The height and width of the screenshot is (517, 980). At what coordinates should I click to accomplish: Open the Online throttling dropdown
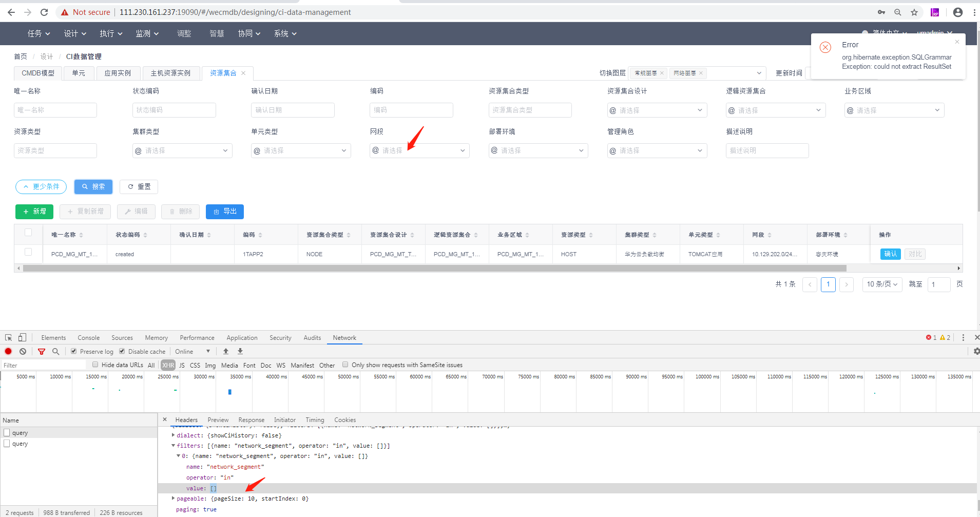coord(192,351)
